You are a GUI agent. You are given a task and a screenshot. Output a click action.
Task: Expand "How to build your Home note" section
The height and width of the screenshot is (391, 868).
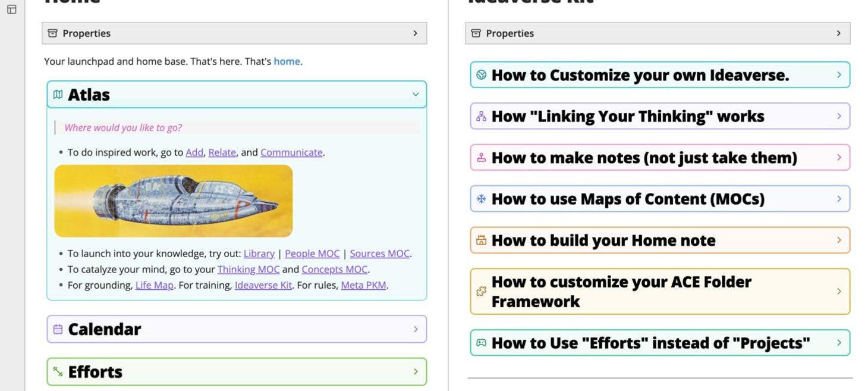839,240
